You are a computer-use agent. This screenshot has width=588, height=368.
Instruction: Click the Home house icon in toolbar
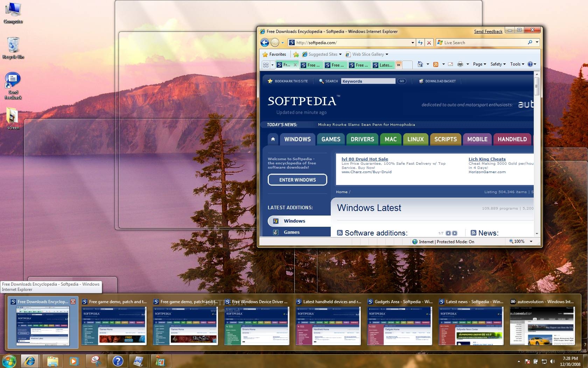[420, 64]
